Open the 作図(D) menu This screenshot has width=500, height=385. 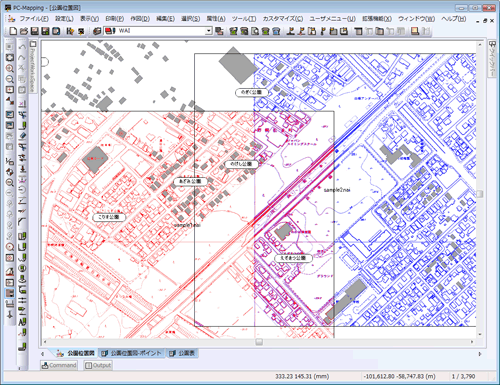(140, 19)
